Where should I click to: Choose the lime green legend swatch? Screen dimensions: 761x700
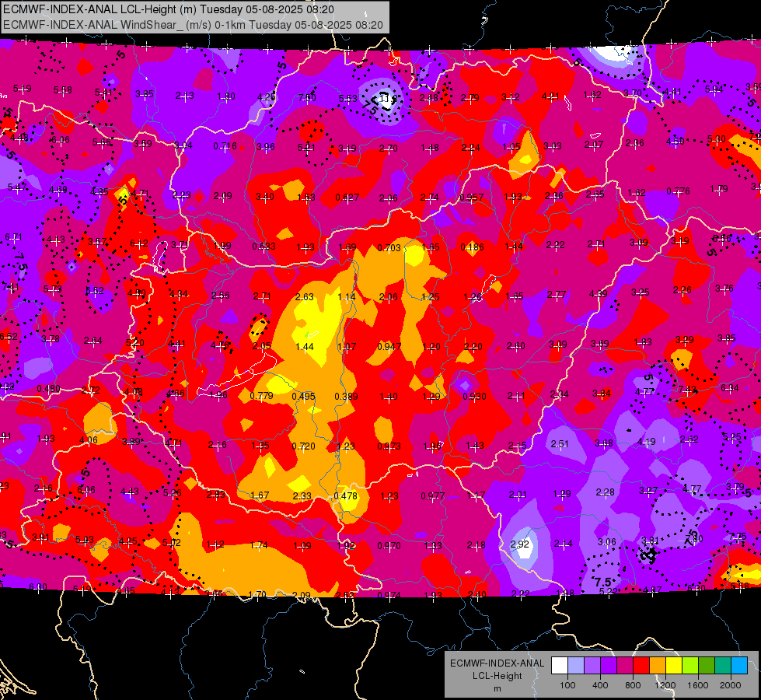690,666
